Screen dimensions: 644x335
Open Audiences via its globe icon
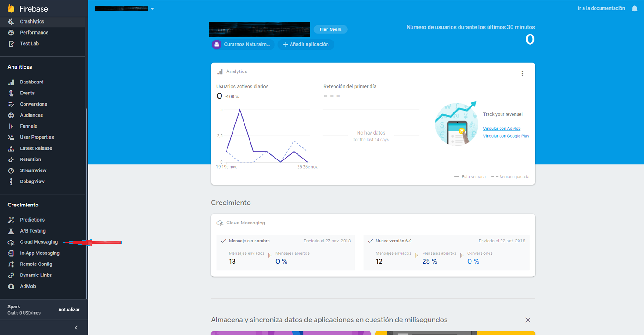pos(12,115)
